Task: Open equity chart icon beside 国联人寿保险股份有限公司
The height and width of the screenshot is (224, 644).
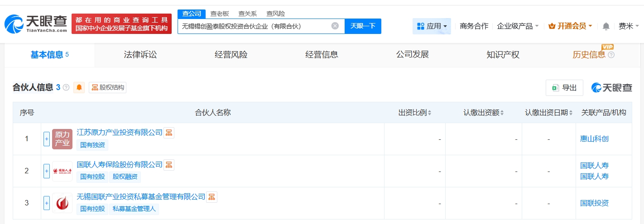Action: tap(169, 165)
